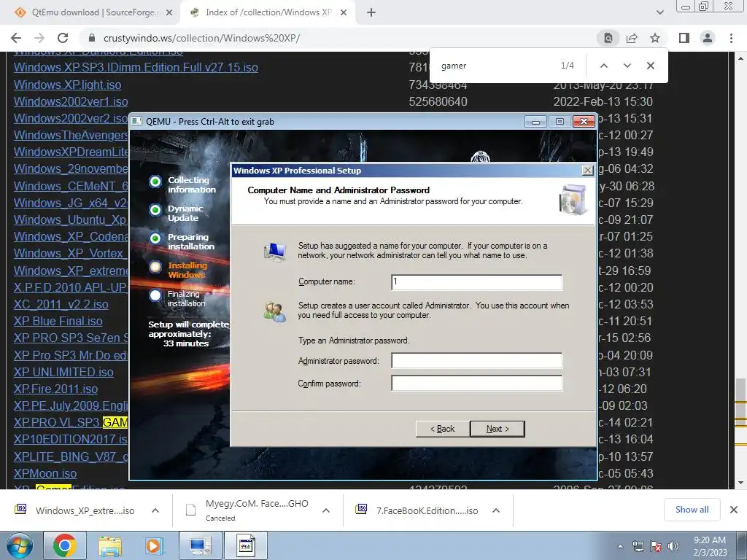
Task: Bookmark this page with the star icon
Action: (655, 38)
